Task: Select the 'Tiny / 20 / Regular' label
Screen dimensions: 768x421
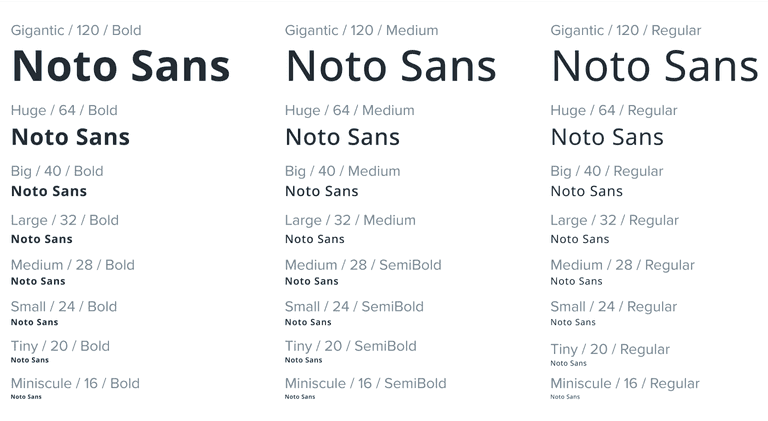Action: point(610,349)
